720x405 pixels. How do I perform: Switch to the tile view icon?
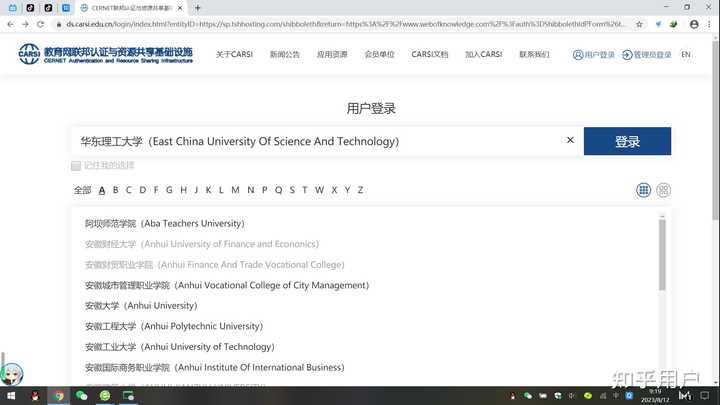(663, 190)
